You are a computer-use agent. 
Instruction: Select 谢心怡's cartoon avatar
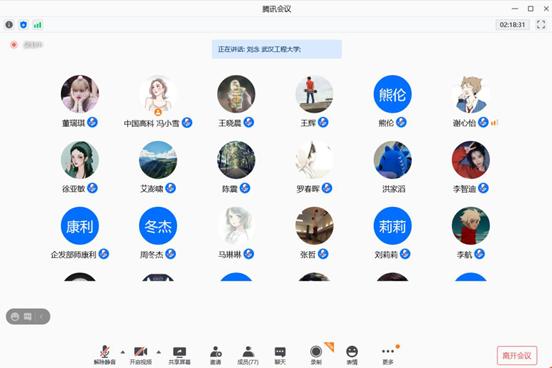471,94
